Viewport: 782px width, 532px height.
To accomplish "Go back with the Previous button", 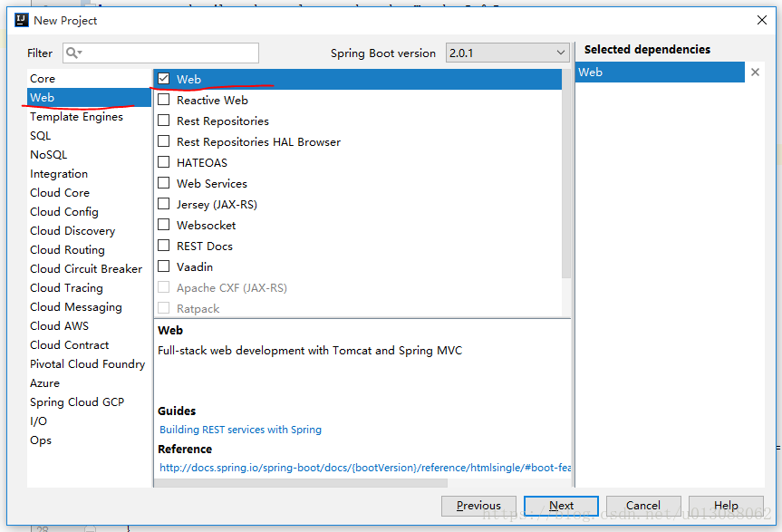I will 478,506.
